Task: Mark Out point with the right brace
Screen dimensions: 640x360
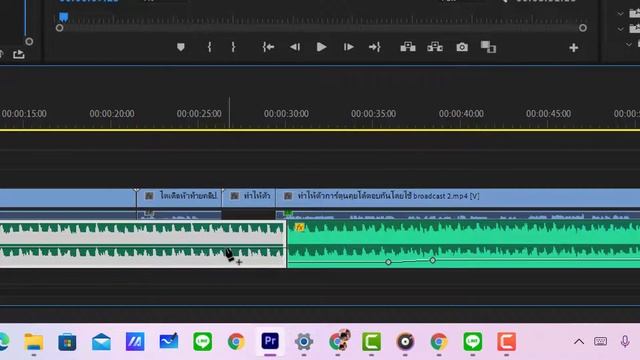Action: 233,47
